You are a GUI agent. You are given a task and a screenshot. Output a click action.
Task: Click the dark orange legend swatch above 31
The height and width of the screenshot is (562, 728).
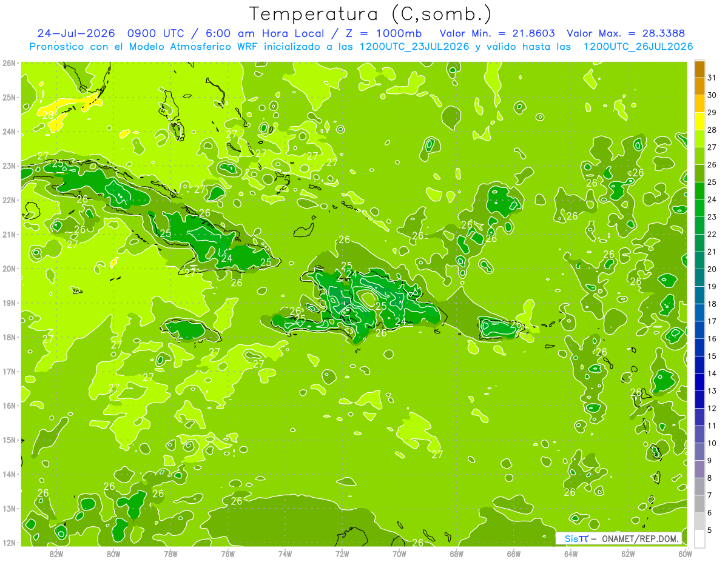click(699, 69)
